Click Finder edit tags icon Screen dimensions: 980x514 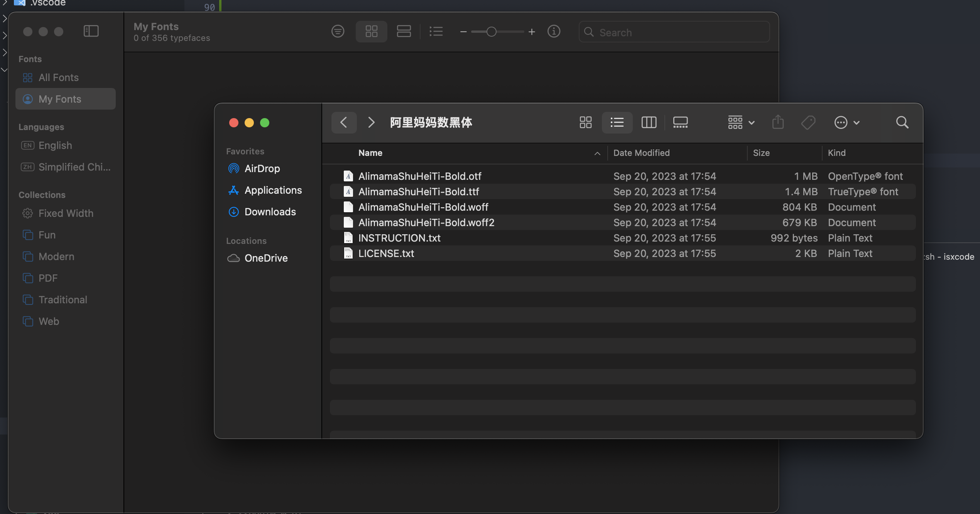808,123
